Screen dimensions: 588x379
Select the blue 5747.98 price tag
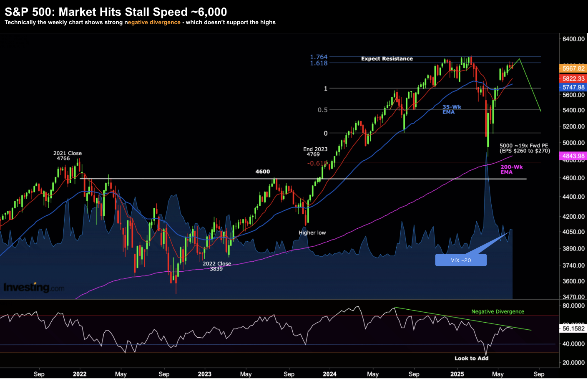point(573,87)
